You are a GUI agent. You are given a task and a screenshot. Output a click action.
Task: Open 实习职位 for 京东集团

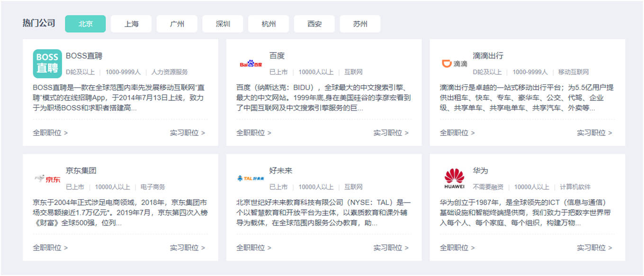[188, 248]
